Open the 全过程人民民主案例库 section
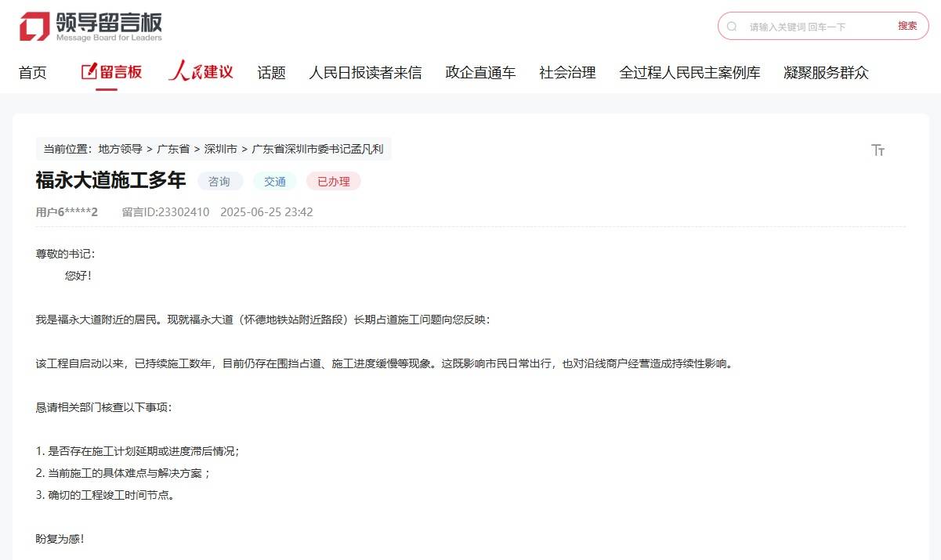 [689, 72]
